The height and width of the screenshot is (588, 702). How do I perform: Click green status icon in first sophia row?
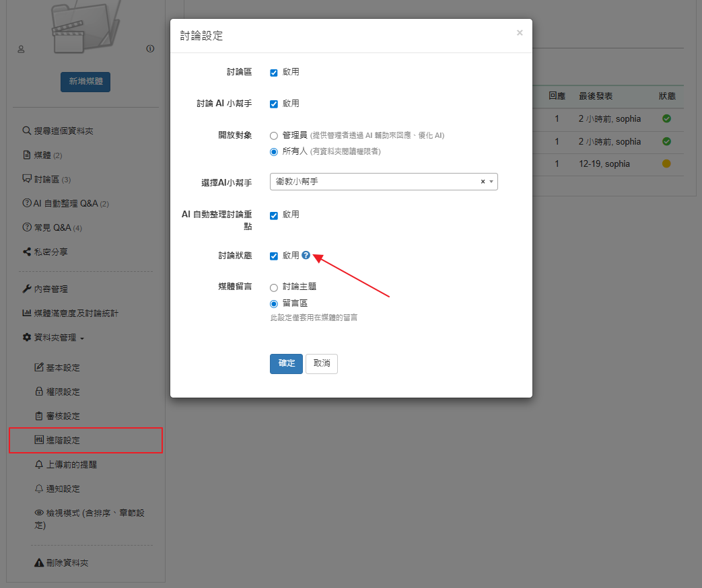tap(666, 118)
